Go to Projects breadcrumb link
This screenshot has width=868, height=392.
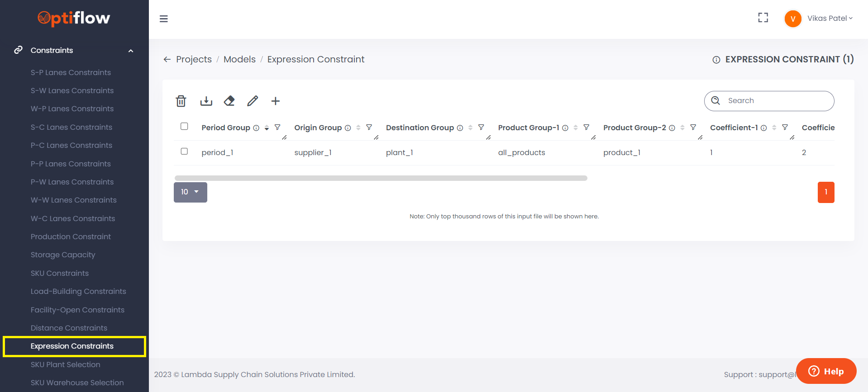[194, 59]
